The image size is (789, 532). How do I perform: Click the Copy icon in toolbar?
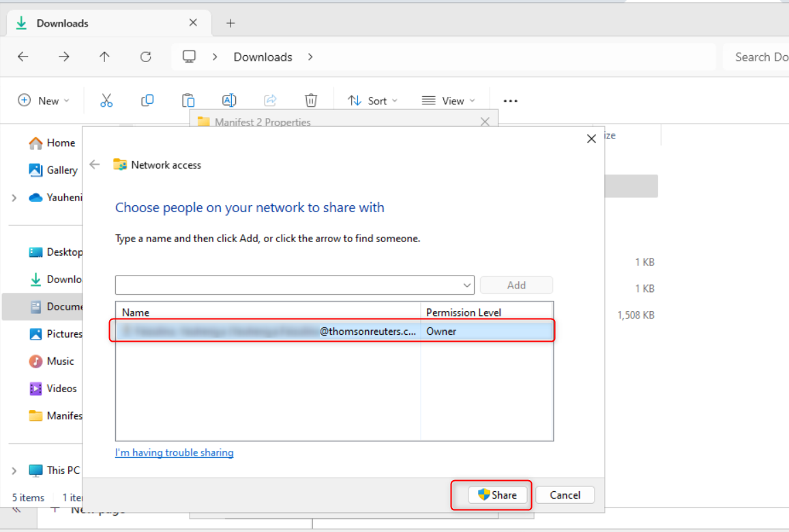coord(147,101)
